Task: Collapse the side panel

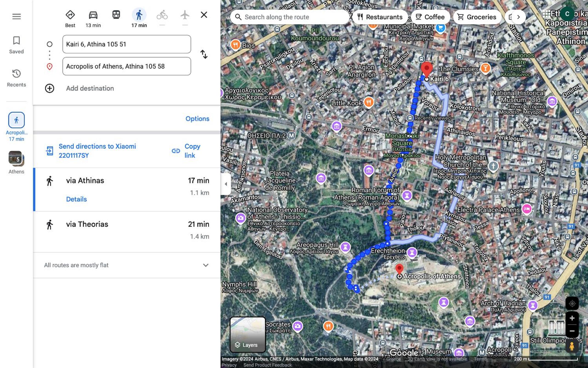Action: pyautogui.click(x=226, y=184)
